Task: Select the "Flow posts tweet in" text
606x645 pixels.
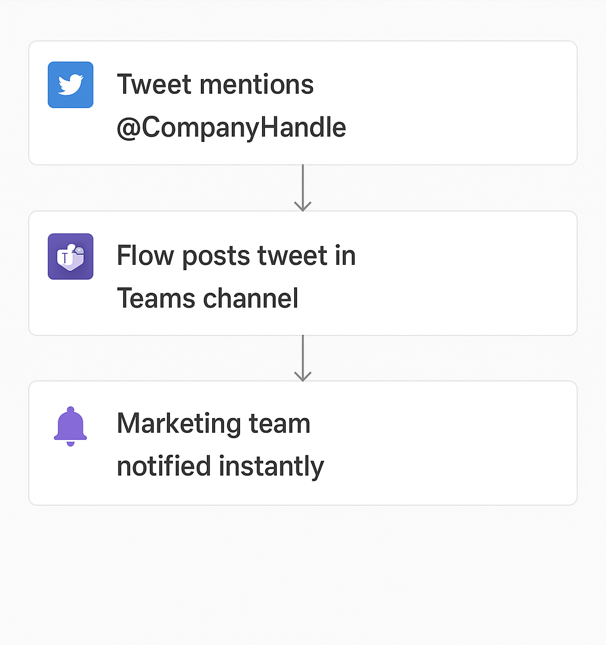Action: point(236,256)
